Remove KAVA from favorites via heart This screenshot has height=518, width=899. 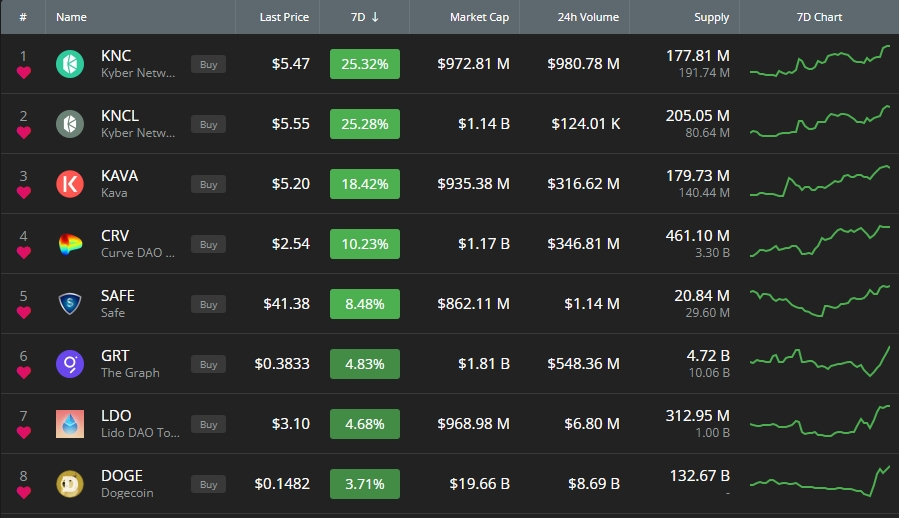click(x=24, y=193)
